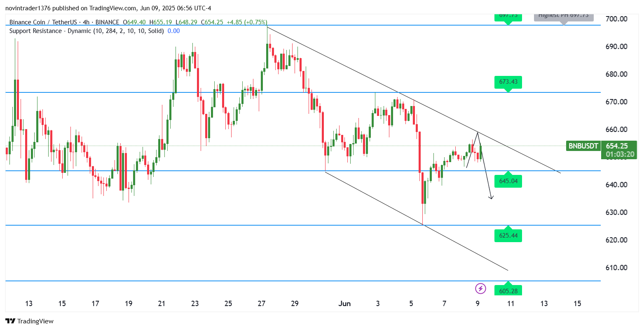
Task: Click 620.00 on the price axis
Action: (x=617, y=240)
